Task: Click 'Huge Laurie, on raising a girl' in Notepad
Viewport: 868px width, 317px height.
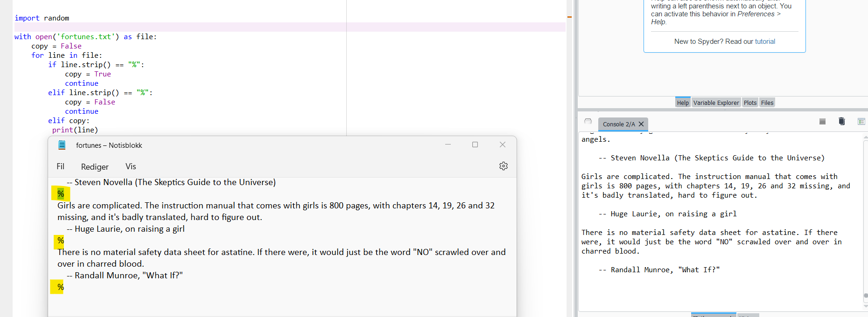Action: click(126, 229)
